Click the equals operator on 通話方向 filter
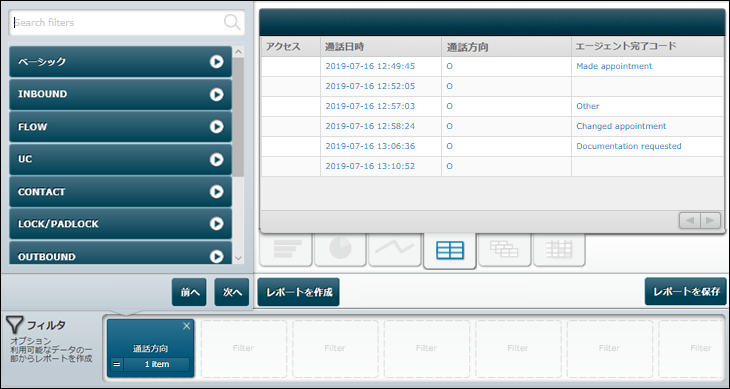 (117, 364)
